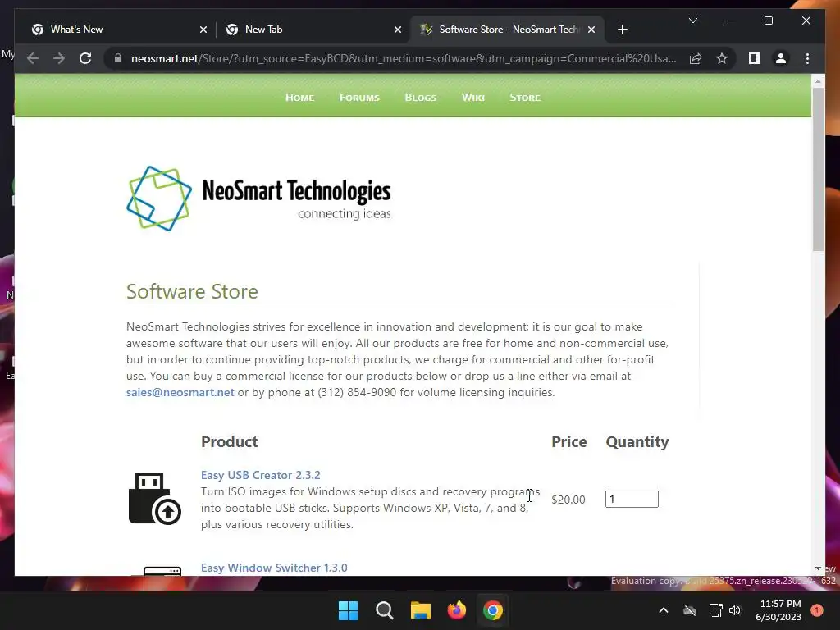Open the Chrome three-dot menu
The image size is (840, 630).
tap(807, 58)
